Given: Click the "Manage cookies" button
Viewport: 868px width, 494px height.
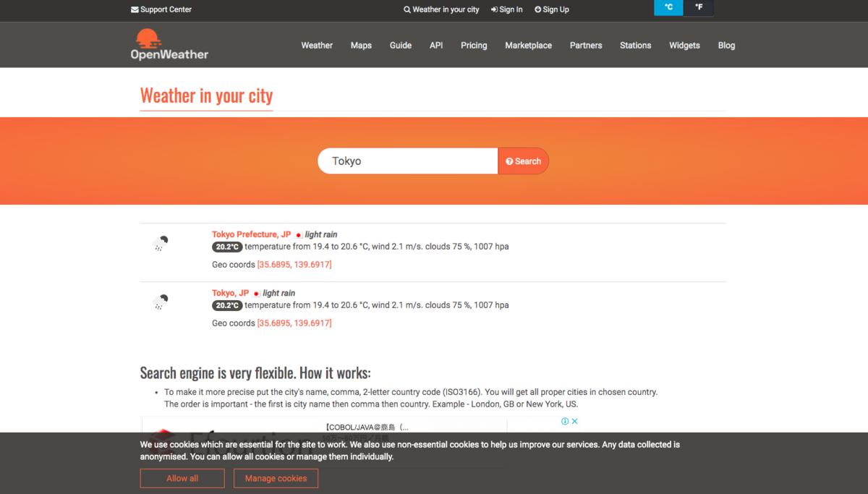Looking at the screenshot, I should [x=276, y=478].
